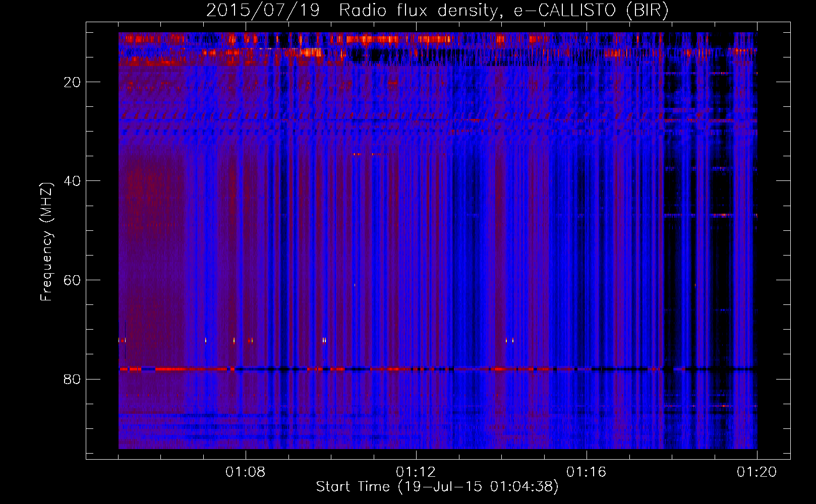
Task: Click the '01:08' time tick label
Action: coord(246,472)
